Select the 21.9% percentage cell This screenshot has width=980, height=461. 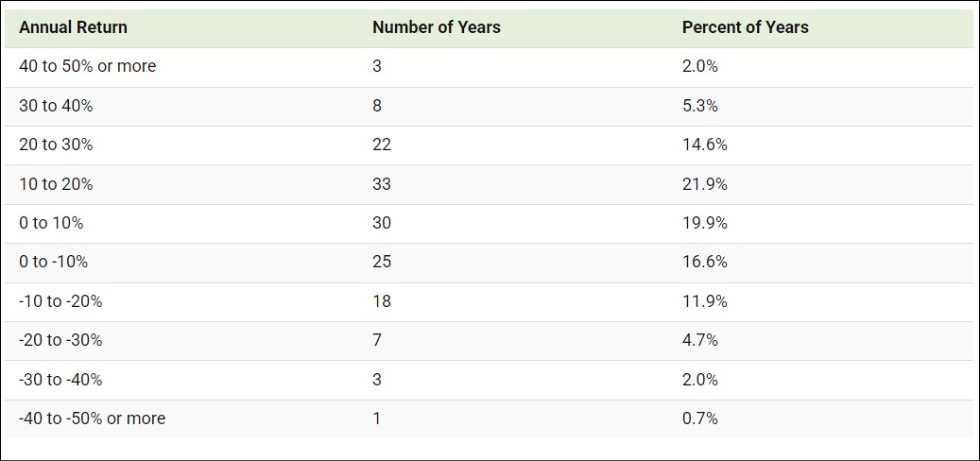704,184
